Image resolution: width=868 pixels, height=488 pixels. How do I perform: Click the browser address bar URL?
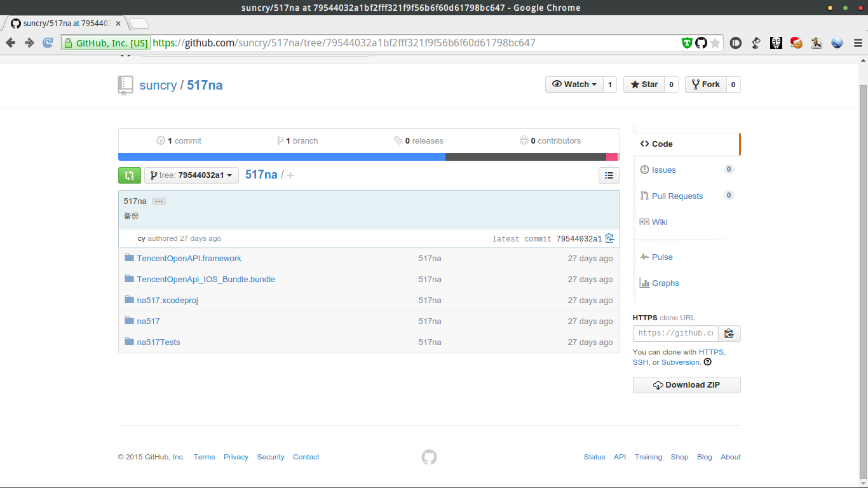344,43
